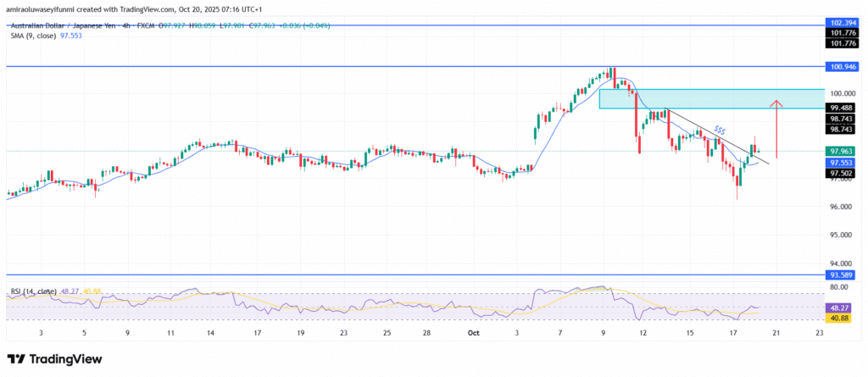Click the '5' date on the time axis
This screenshot has width=868, height=377.
84,333
